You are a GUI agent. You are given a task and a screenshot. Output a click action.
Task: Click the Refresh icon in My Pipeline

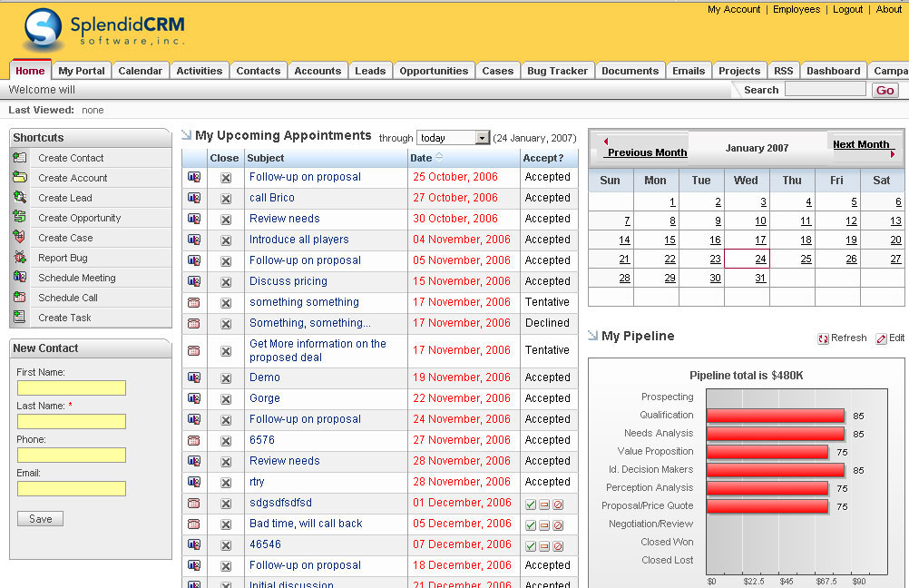coord(824,338)
